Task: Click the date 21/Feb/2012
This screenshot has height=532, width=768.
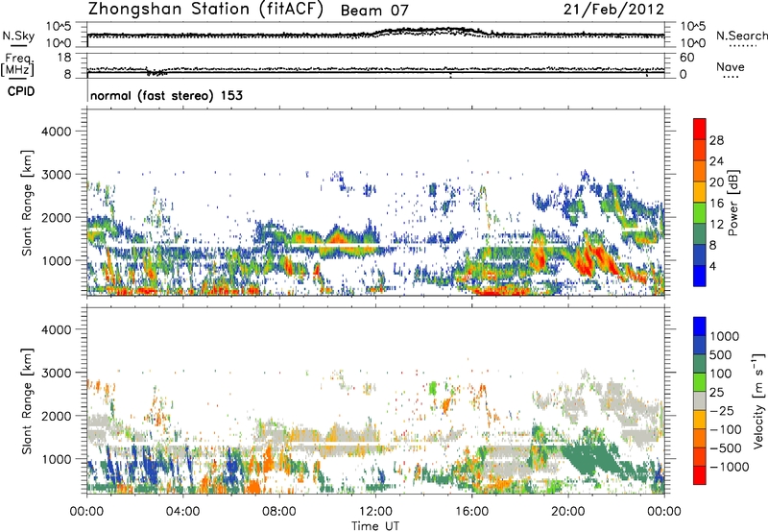Action: [613, 10]
